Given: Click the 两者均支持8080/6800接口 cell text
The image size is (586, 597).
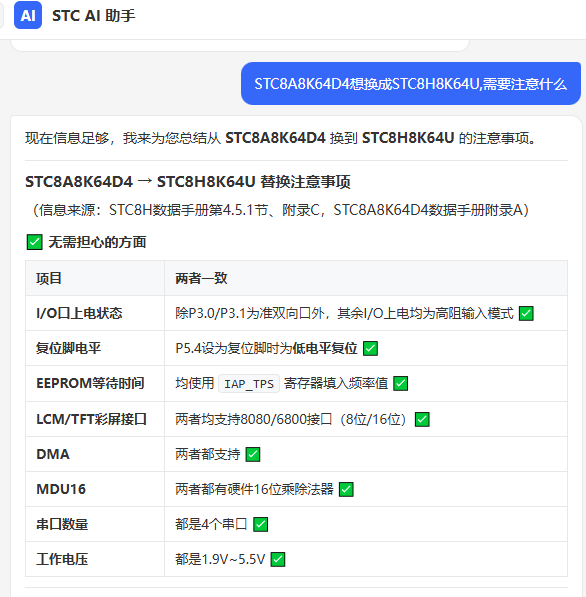Looking at the screenshot, I should [292, 419].
